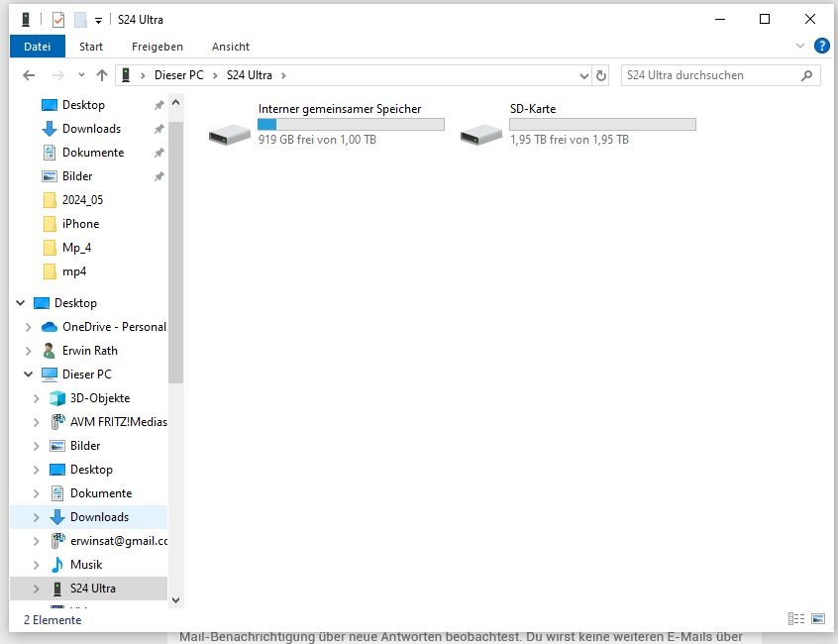
Task: Select OneDrive - Personal cloud icon
Action: pyautogui.click(x=50, y=327)
